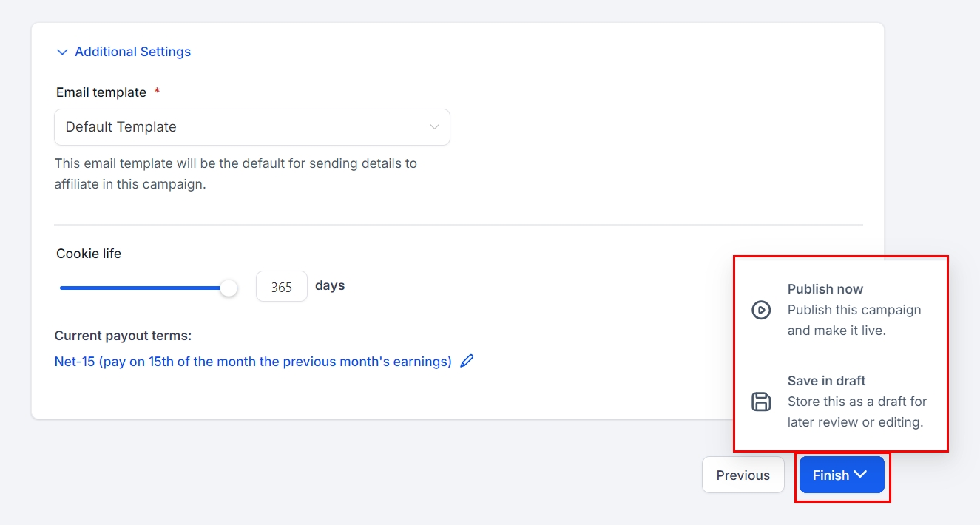The width and height of the screenshot is (980, 525).
Task: Click the 'Store this as a draft' description
Action: pyautogui.click(x=856, y=412)
